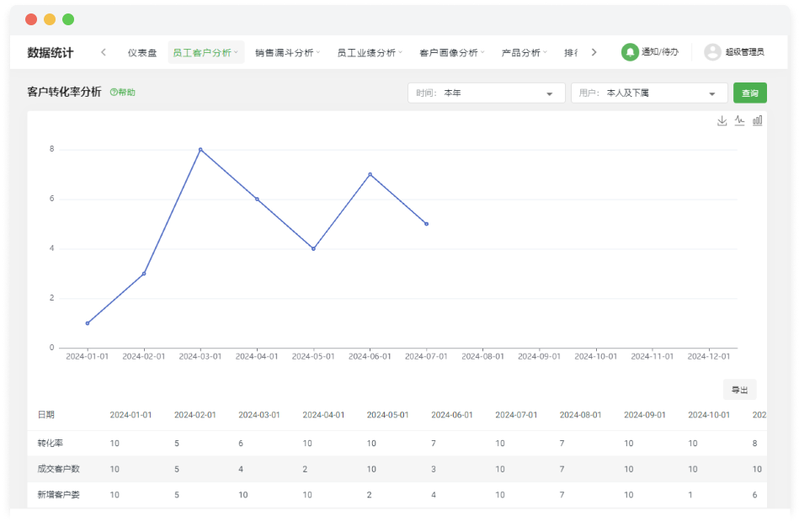Switch the chart to bar view
This screenshot has width=799, height=532.
tap(757, 120)
